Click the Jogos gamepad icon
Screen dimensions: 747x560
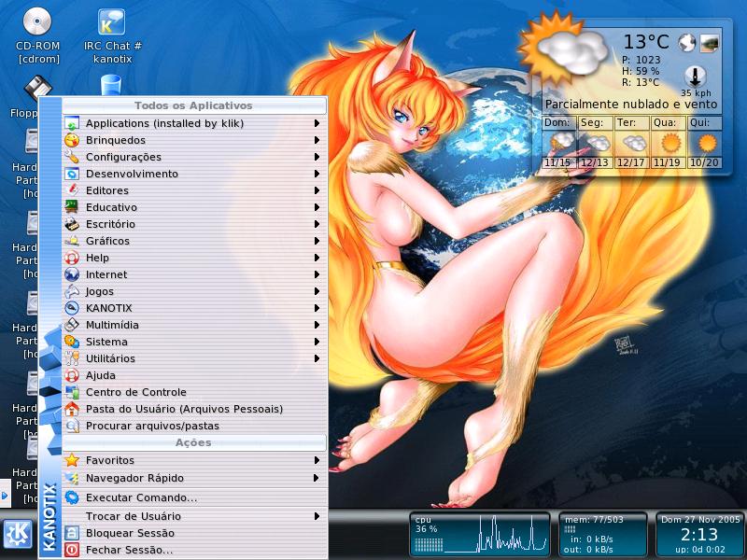pos(72,291)
